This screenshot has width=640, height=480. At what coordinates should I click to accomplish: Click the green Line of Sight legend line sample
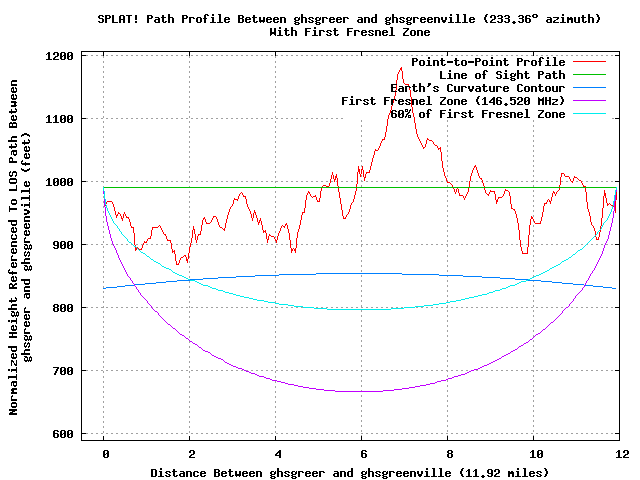592,75
